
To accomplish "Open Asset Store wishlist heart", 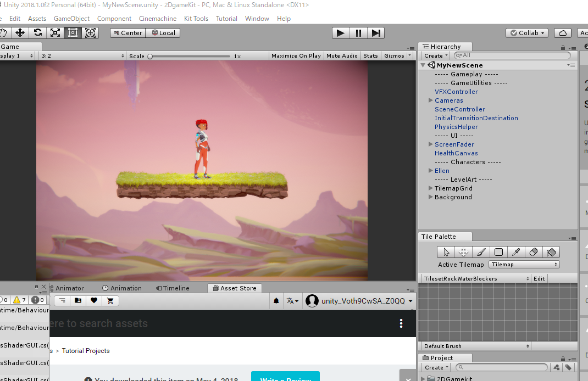I will click(x=94, y=300).
